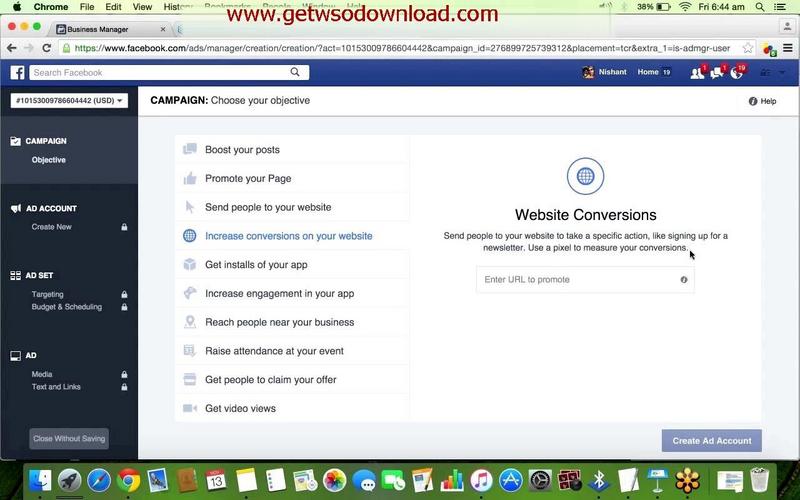Select Boost your posts objective

(x=292, y=149)
